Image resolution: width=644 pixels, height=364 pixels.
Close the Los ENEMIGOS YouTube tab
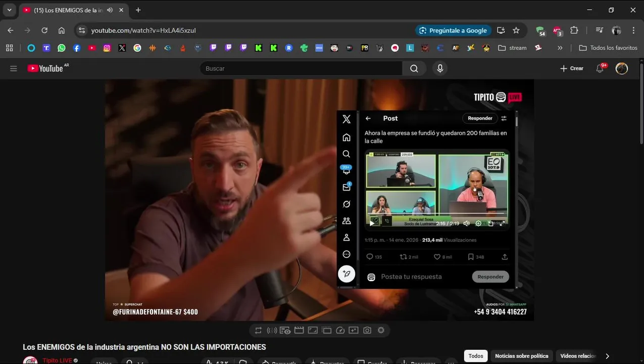[x=122, y=10]
